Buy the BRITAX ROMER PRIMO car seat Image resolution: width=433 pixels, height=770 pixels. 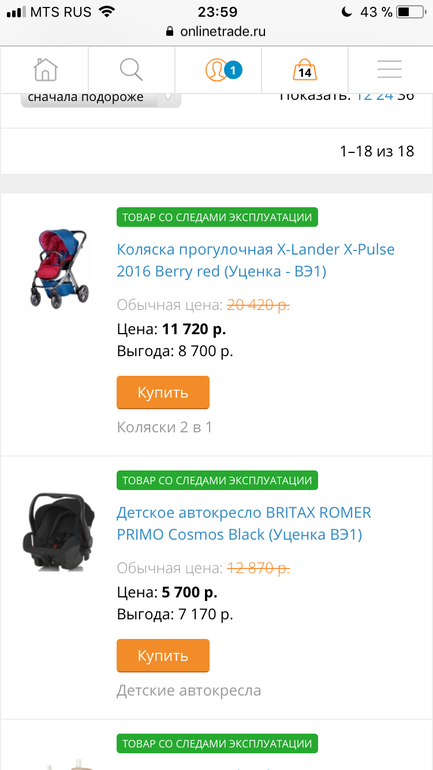[163, 656]
